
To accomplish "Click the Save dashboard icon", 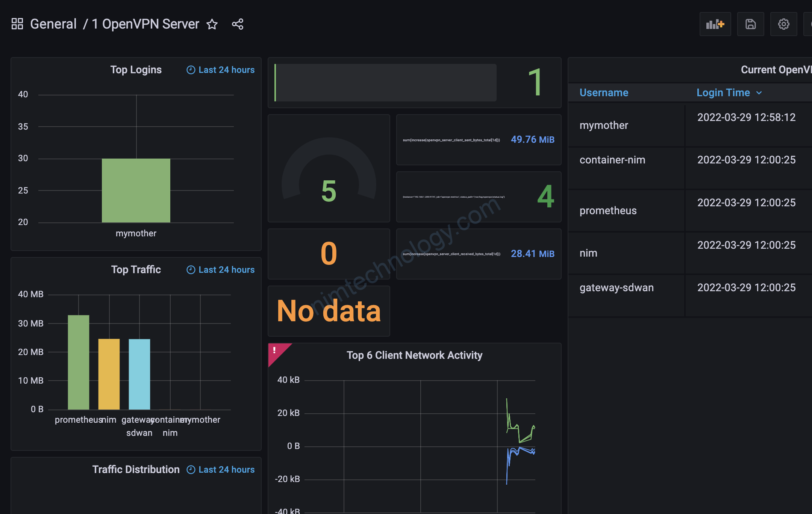I will pos(750,24).
